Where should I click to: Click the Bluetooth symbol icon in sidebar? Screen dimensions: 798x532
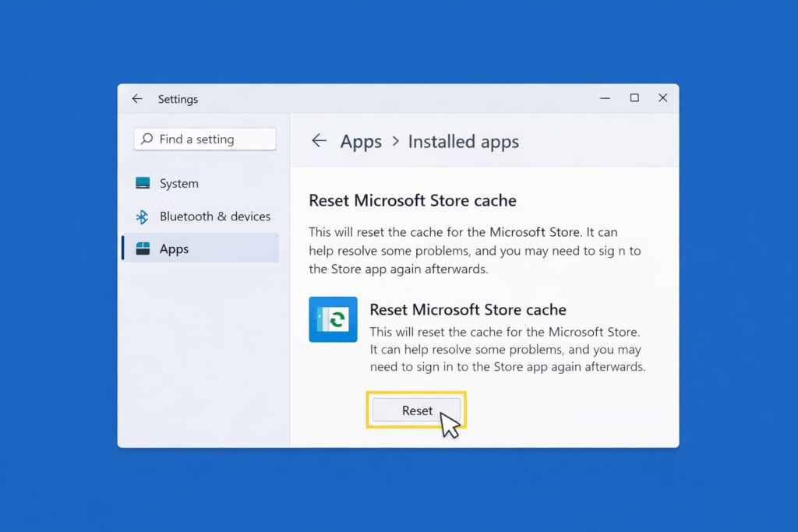142,217
